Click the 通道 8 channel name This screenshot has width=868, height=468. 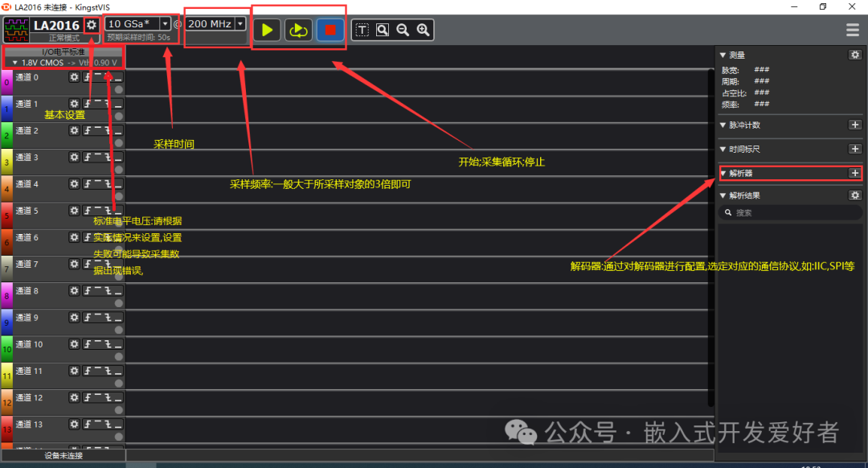27,290
